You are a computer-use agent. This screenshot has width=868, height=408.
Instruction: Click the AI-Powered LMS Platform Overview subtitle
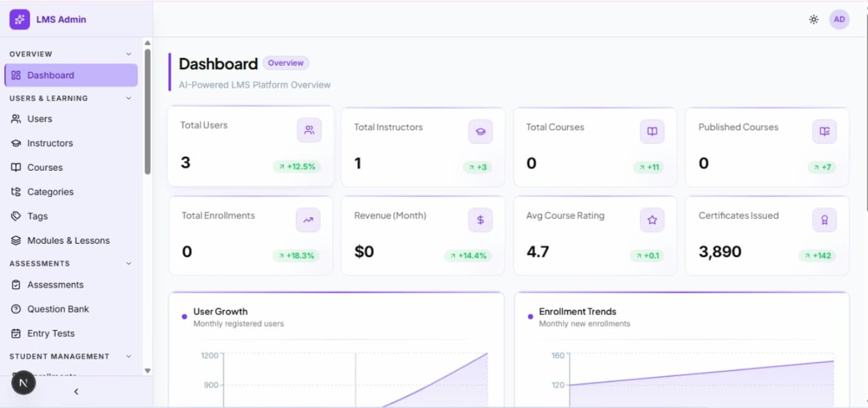coord(255,85)
